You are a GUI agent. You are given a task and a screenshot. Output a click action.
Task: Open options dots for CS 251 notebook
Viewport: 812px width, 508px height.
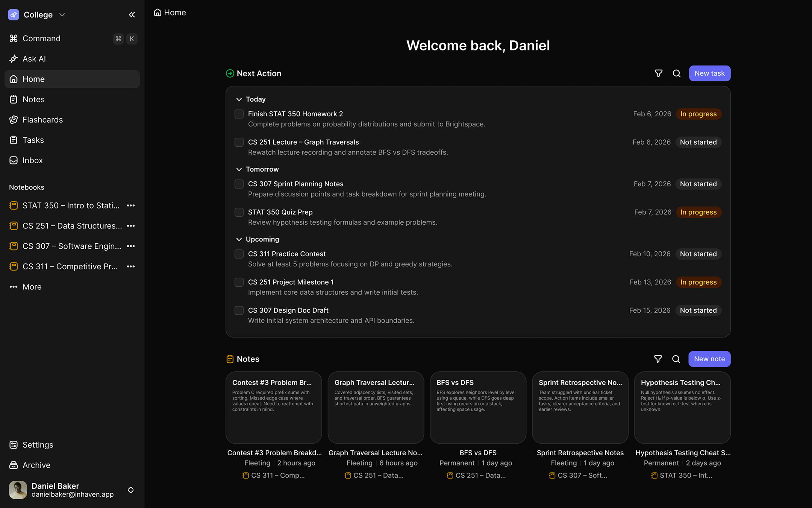point(131,226)
